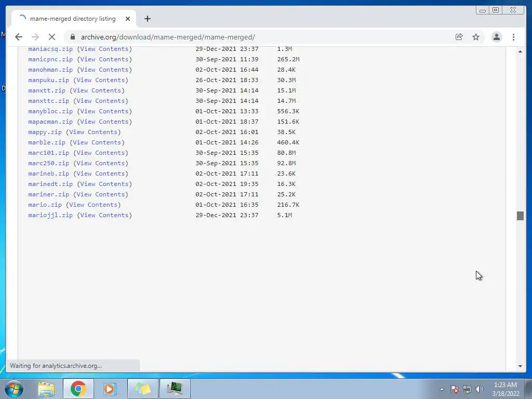The height and width of the screenshot is (399, 532).
Task: Download mario.zip file link
Action: tap(45, 205)
